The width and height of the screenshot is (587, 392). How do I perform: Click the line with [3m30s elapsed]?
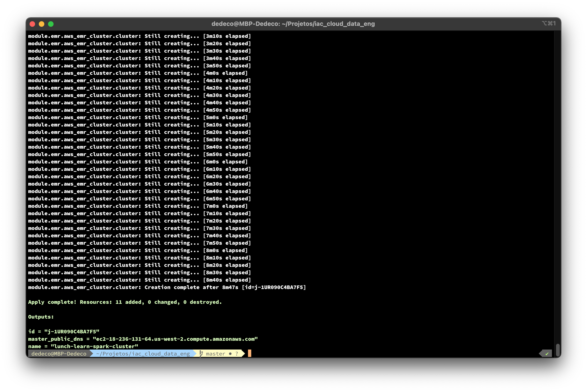pyautogui.click(x=139, y=51)
